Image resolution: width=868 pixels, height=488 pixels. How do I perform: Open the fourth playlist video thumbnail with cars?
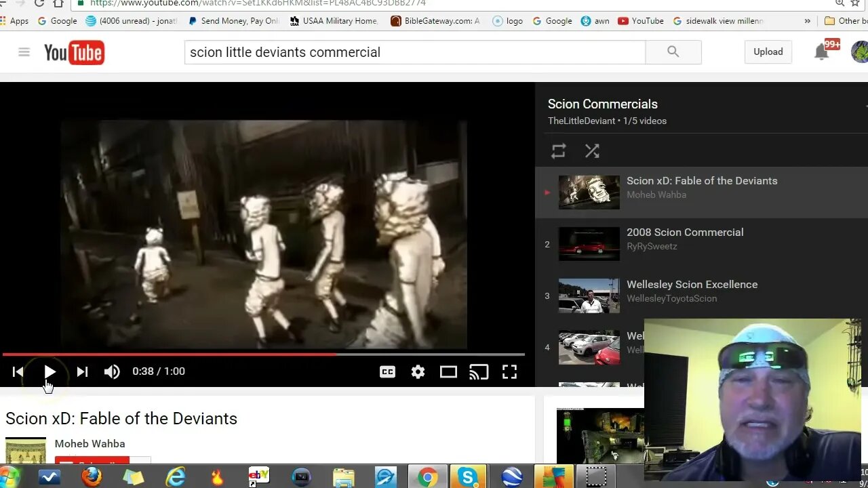[x=589, y=348]
